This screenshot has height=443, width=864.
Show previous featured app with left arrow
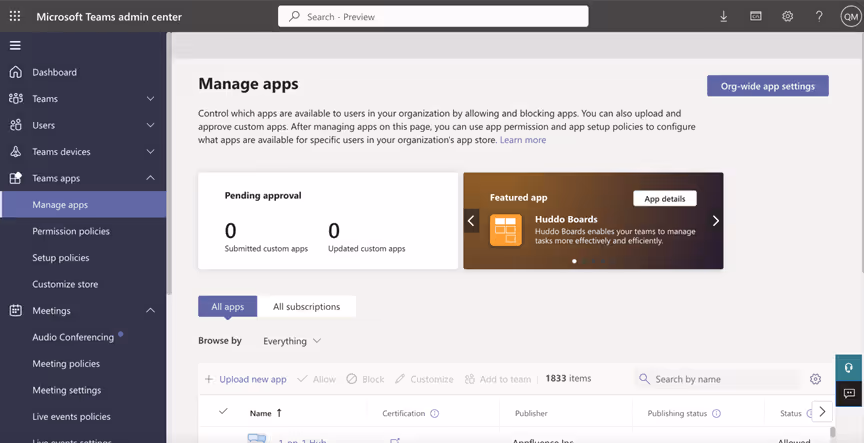[x=471, y=221]
